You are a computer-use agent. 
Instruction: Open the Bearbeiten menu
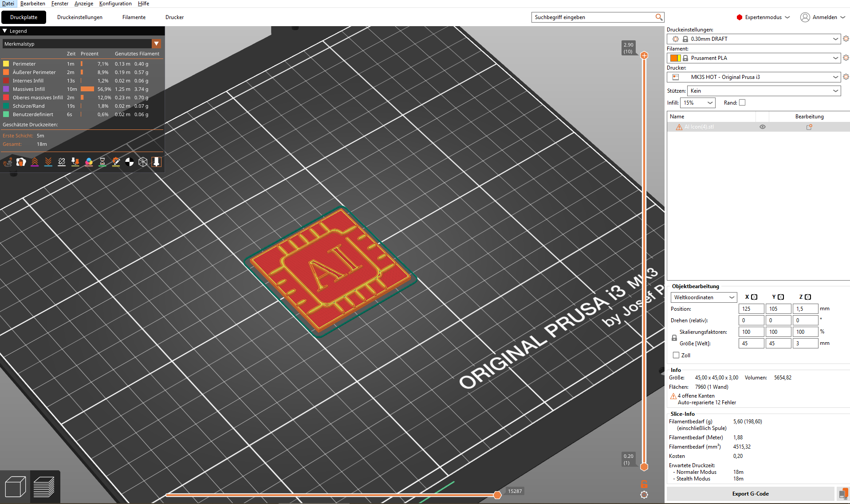[x=33, y=4]
